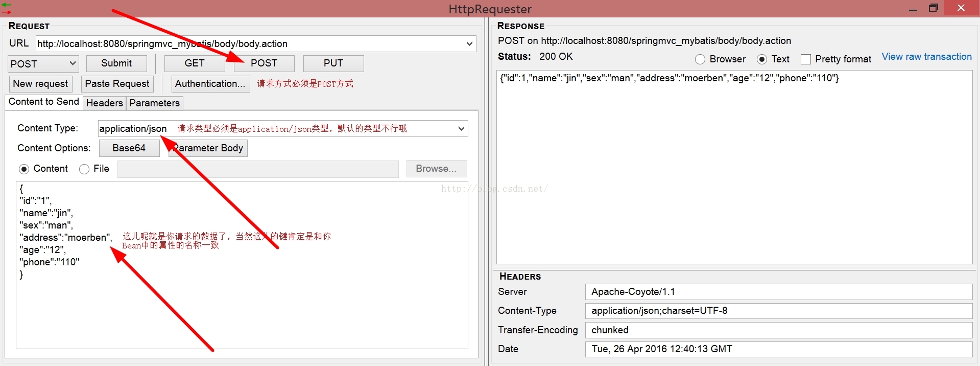Screen dimensions: 980x366
Task: Click into the file path field
Action: (x=258, y=169)
